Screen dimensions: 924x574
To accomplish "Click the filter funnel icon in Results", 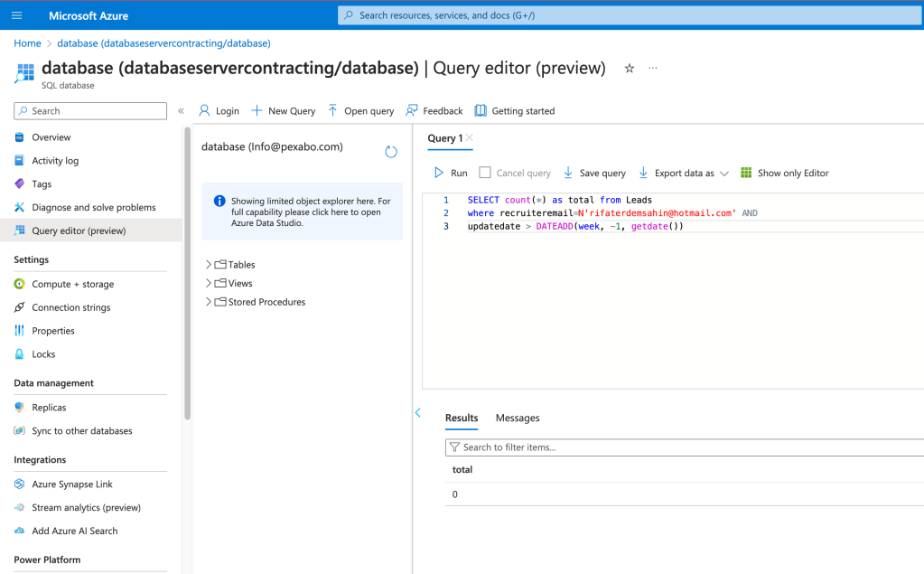I will (x=454, y=447).
